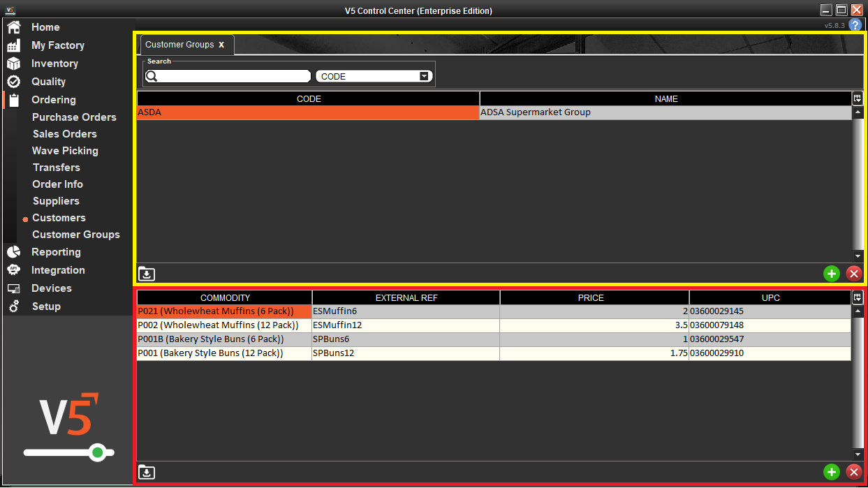Click the Devices monitor icon
The width and height of the screenshot is (868, 488).
coord(13,288)
